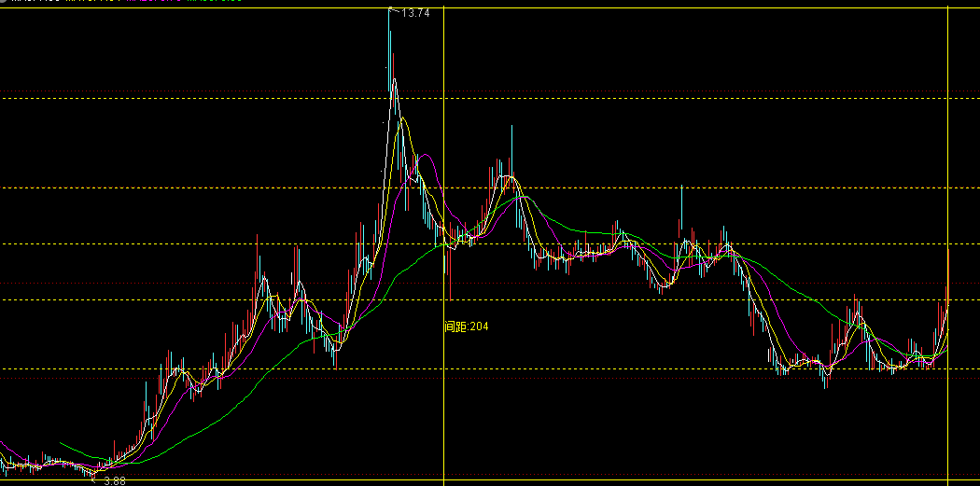Click the 13.74 highest price label
This screenshot has height=486, width=980.
(x=415, y=12)
